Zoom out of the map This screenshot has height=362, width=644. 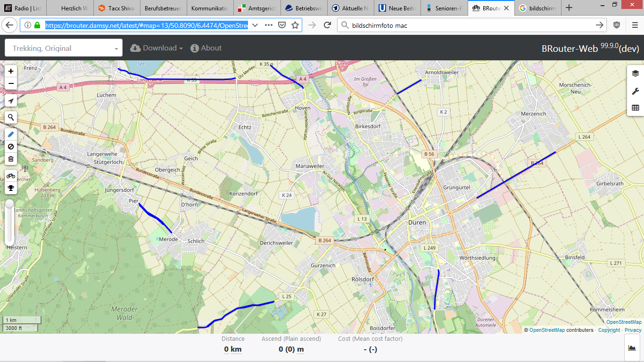(11, 84)
